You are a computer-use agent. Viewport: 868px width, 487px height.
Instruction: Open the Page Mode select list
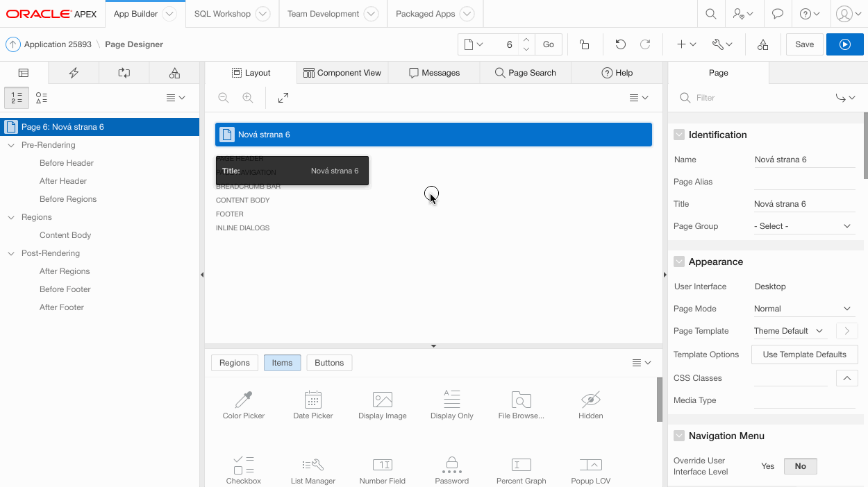[803, 309]
